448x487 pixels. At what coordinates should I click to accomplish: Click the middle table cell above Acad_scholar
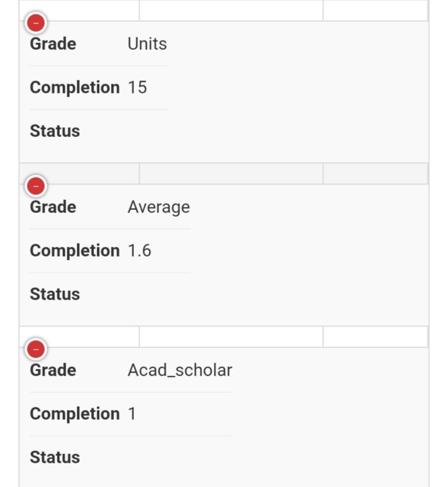click(231, 337)
